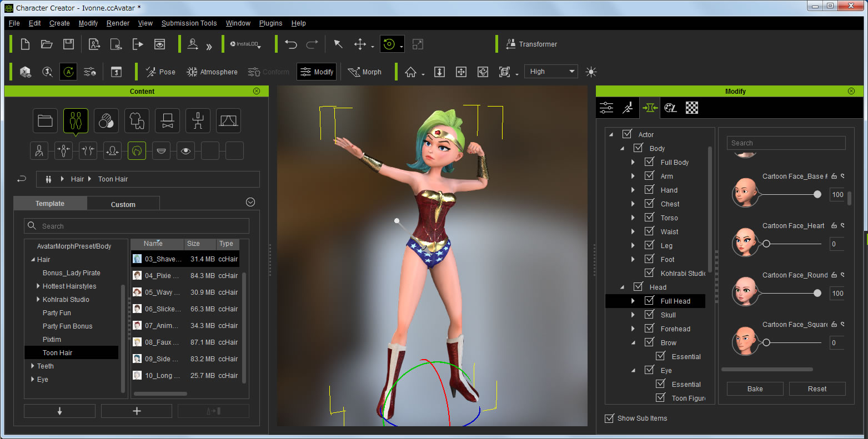Open the Render menu
The image size is (868, 439).
coord(118,23)
